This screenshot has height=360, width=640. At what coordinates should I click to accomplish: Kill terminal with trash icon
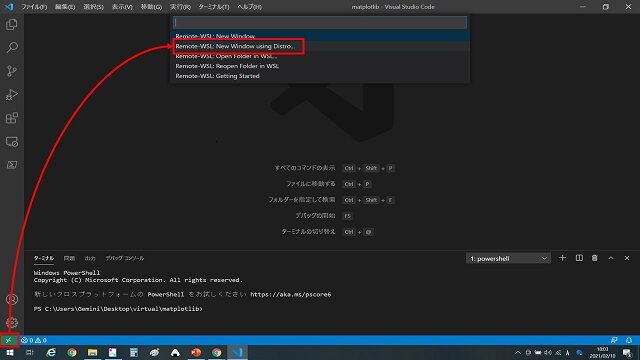click(595, 258)
